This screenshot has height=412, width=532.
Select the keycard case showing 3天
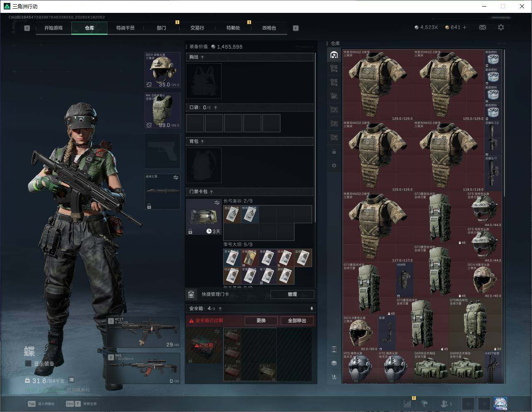coord(204,217)
